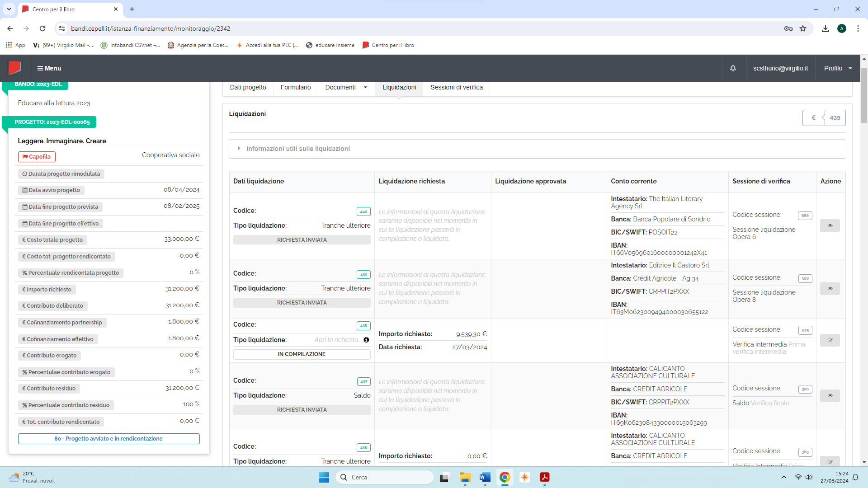This screenshot has height=488, width=868.
Task: View details with eye icon for liquidazione 440
Action: (830, 225)
